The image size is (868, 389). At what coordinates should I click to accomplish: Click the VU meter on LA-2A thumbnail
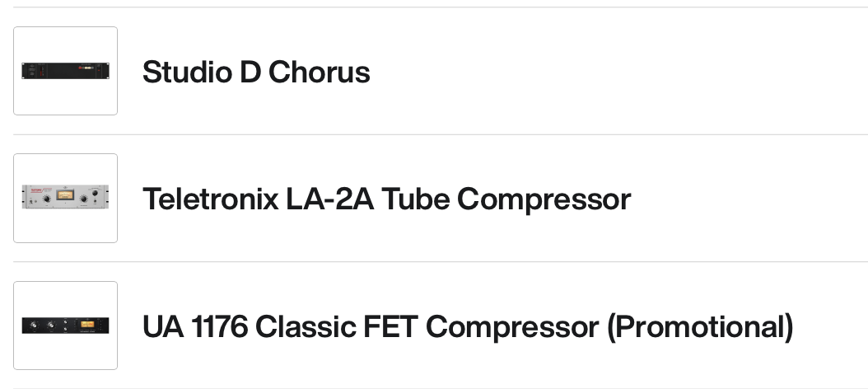pyautogui.click(x=65, y=196)
